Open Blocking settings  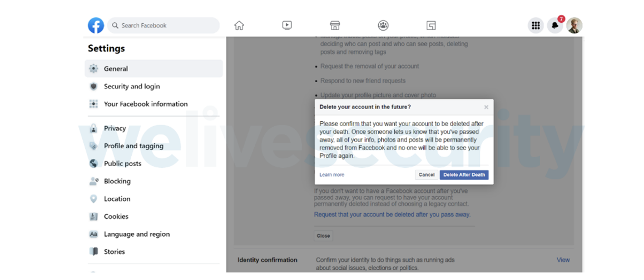(117, 181)
